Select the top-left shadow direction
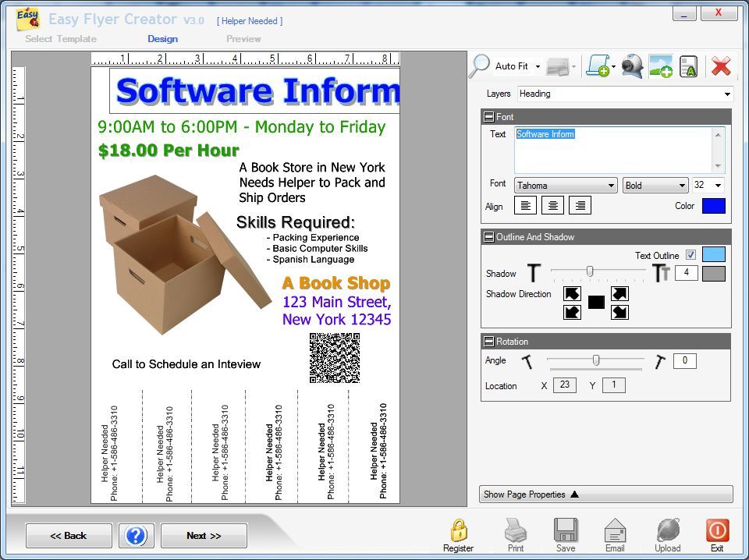The width and height of the screenshot is (749, 560). 572,293
